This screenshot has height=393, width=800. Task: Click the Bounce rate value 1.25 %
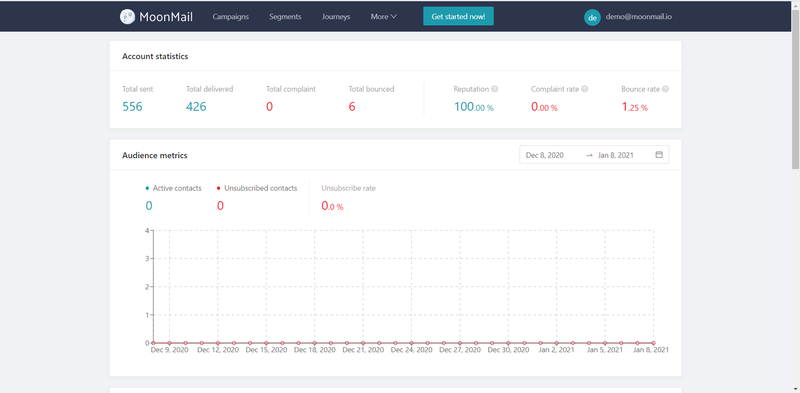(x=635, y=107)
